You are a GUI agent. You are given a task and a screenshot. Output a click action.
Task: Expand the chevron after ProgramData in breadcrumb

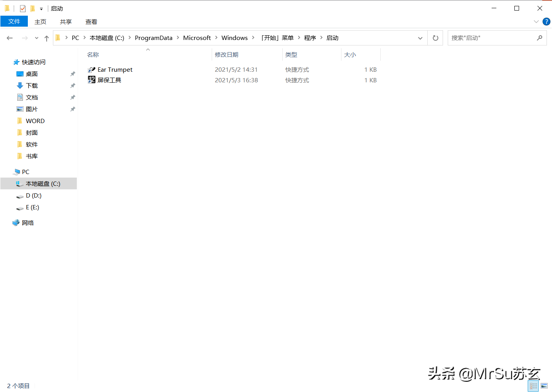pos(178,38)
